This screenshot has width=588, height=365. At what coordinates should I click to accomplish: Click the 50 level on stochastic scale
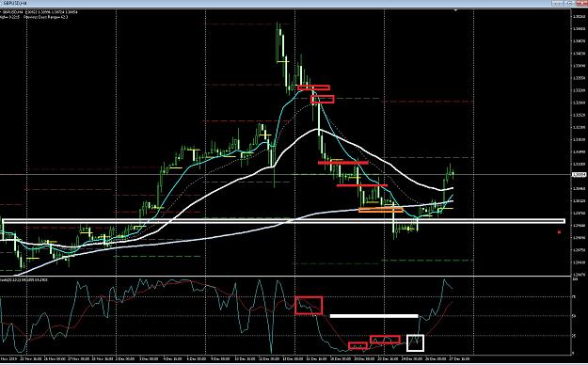click(574, 316)
